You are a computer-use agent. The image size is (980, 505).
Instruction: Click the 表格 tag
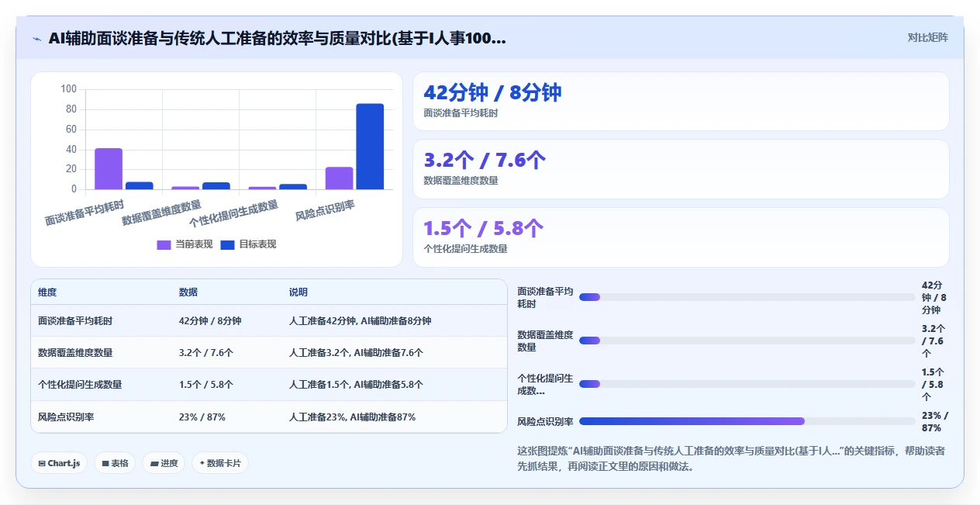(115, 463)
